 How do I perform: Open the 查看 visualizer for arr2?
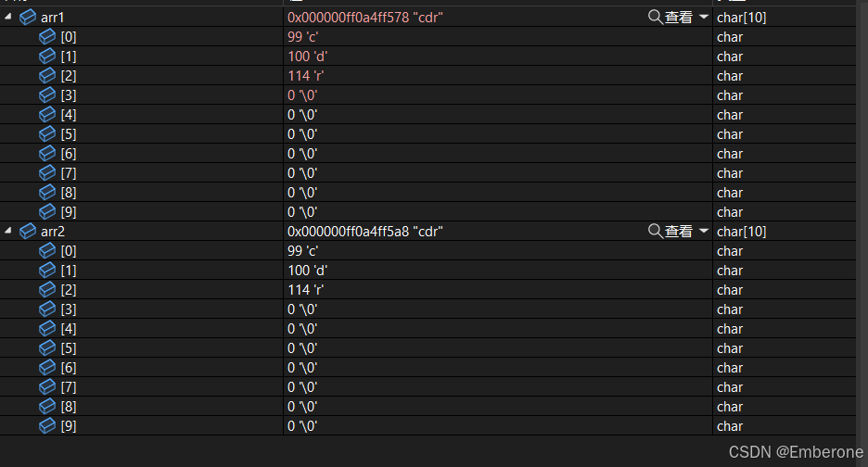[670, 232]
